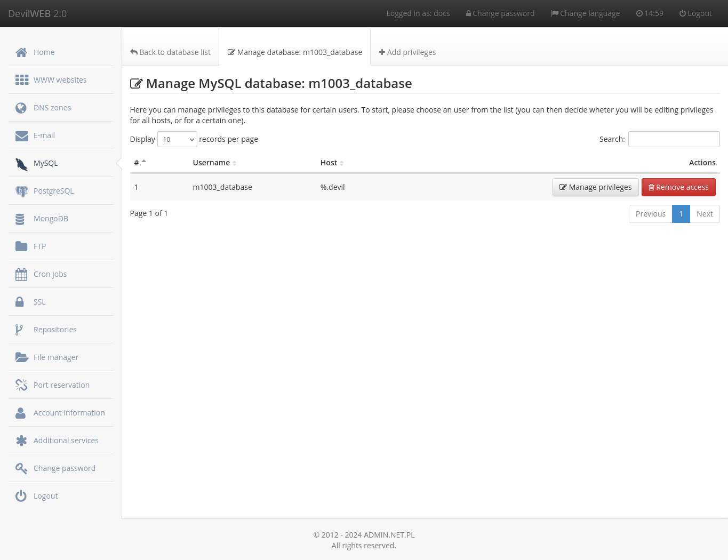Select the Cron jobs calendar icon
The width and height of the screenshot is (728, 560).
tap(21, 274)
